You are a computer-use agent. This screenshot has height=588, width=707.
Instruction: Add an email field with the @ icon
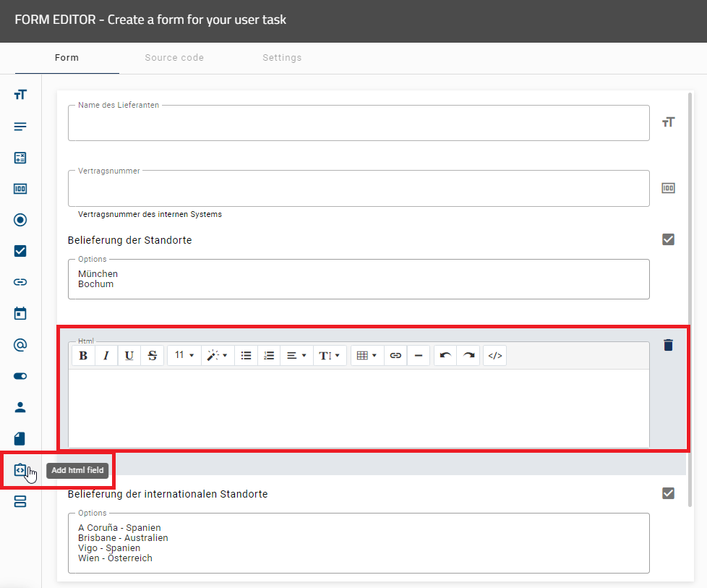20,344
